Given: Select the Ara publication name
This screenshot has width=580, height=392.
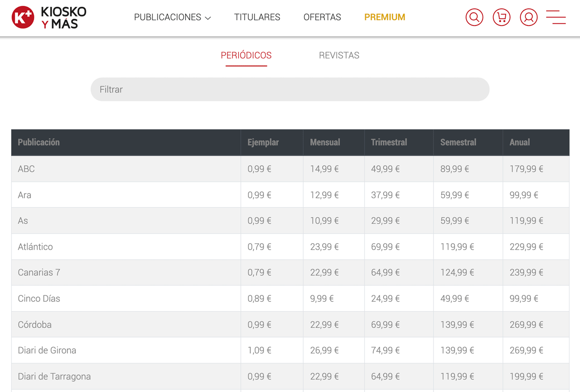Looking at the screenshot, I should click(x=25, y=195).
